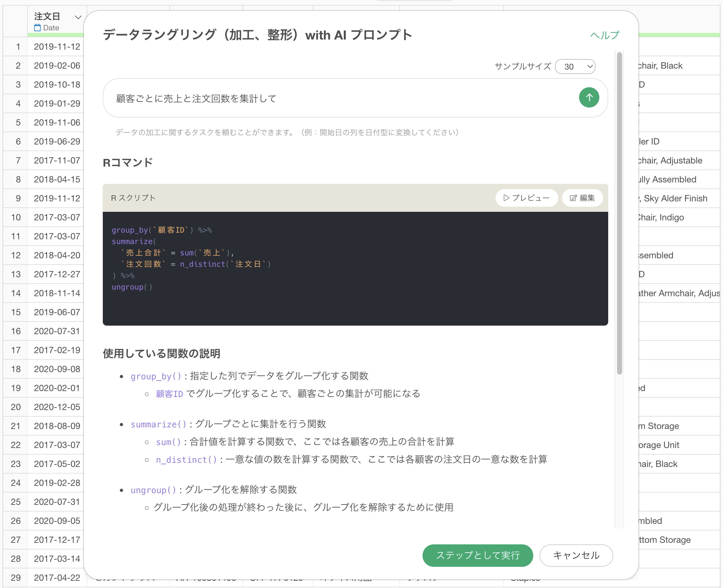Viewport: 723px width, 588px height.
Task: Select date cell 2019-06-07
Action: point(57,312)
